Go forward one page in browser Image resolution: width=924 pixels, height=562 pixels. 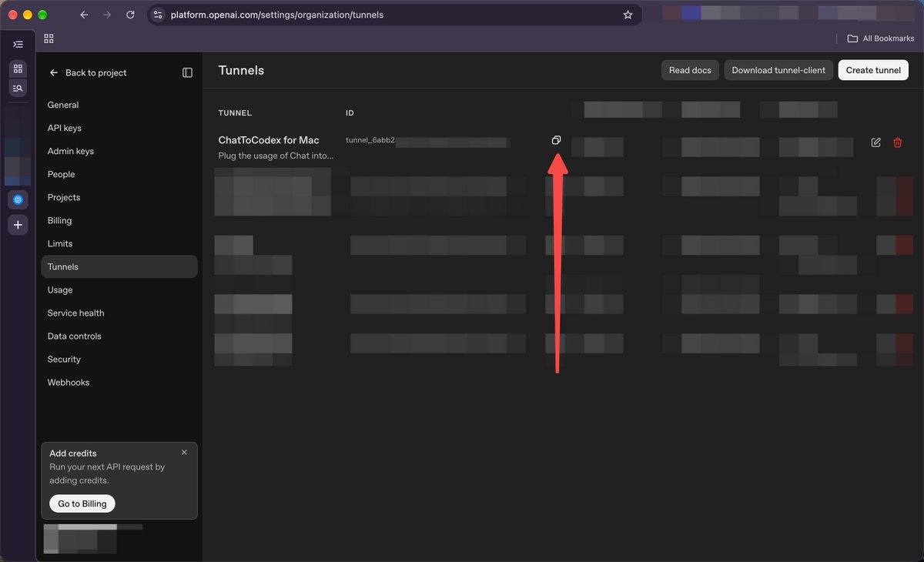click(x=107, y=15)
